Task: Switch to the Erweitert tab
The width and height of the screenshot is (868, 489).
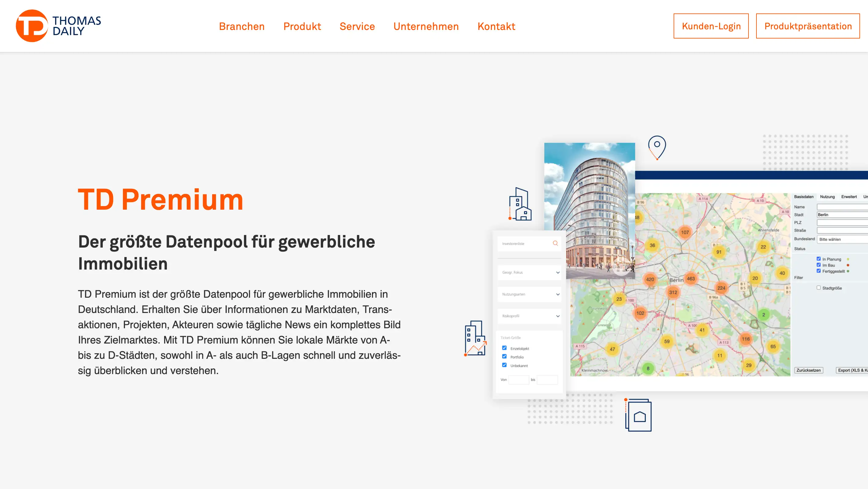Action: point(849,197)
